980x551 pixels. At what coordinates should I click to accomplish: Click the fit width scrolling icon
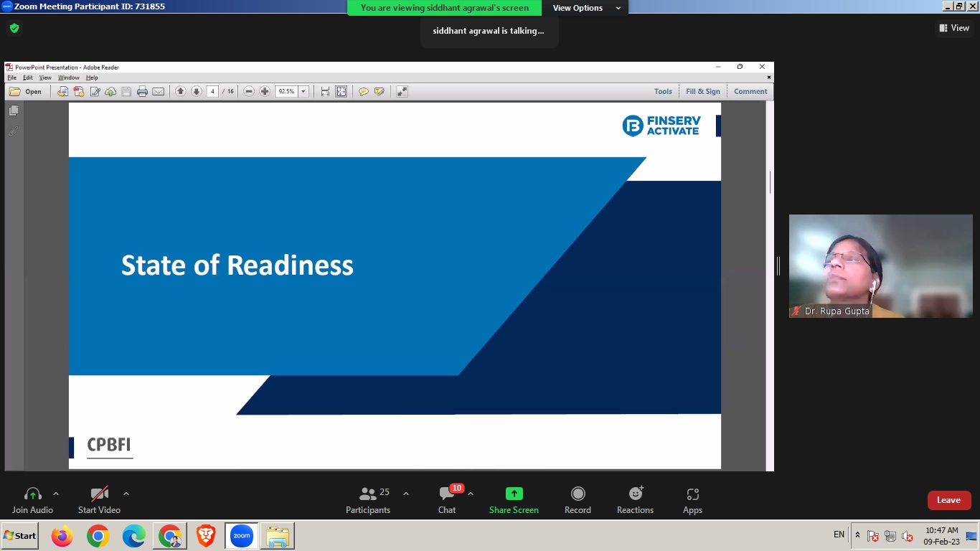(325, 91)
